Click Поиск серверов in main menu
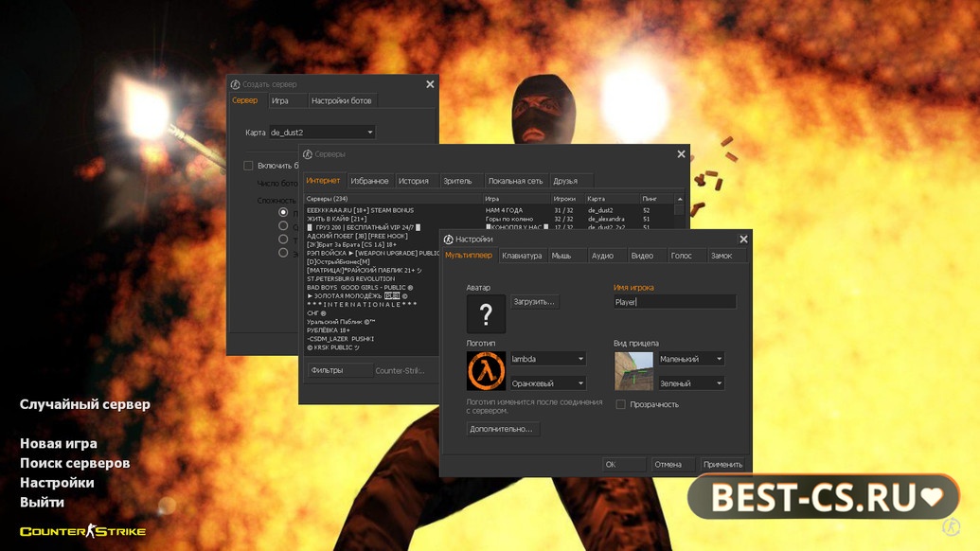 75,463
